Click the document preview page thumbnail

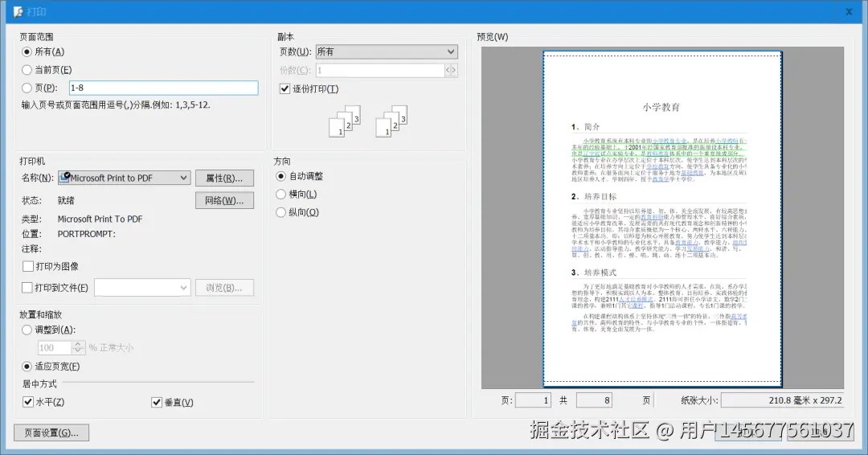(662, 219)
